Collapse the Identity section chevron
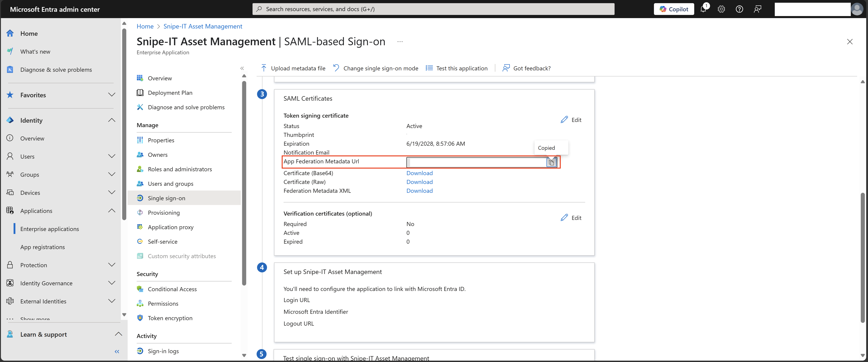This screenshot has height=362, width=868. (x=112, y=120)
